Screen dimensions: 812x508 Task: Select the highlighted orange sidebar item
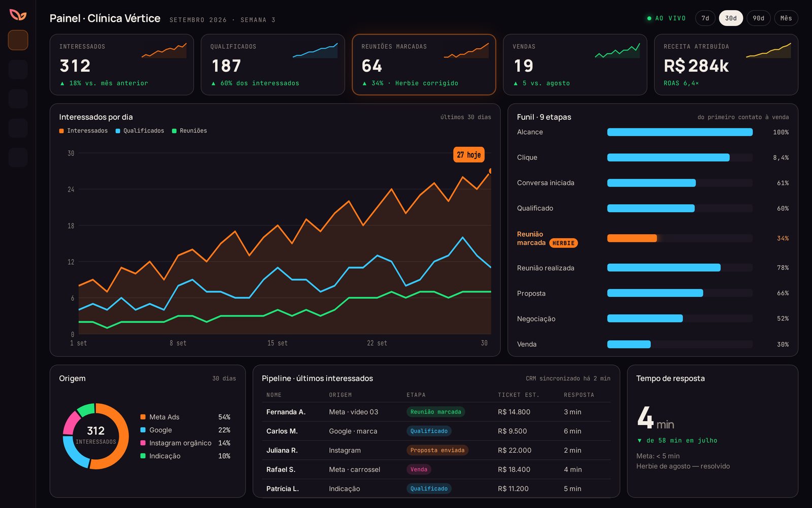18,40
